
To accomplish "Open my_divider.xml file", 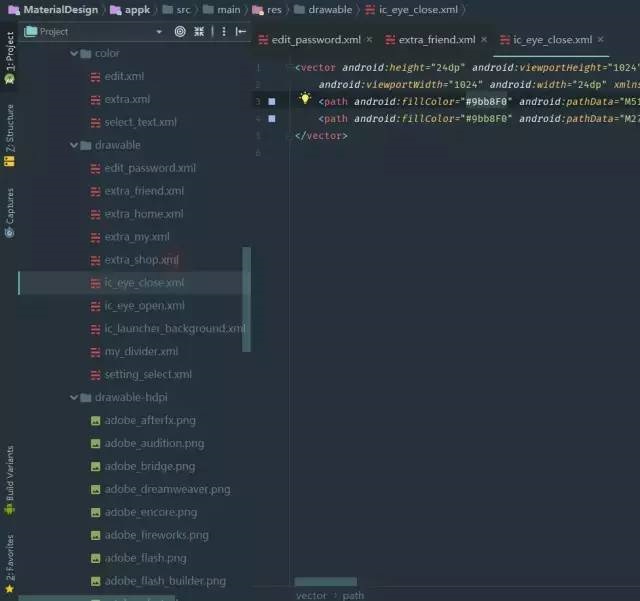I will [x=141, y=352].
